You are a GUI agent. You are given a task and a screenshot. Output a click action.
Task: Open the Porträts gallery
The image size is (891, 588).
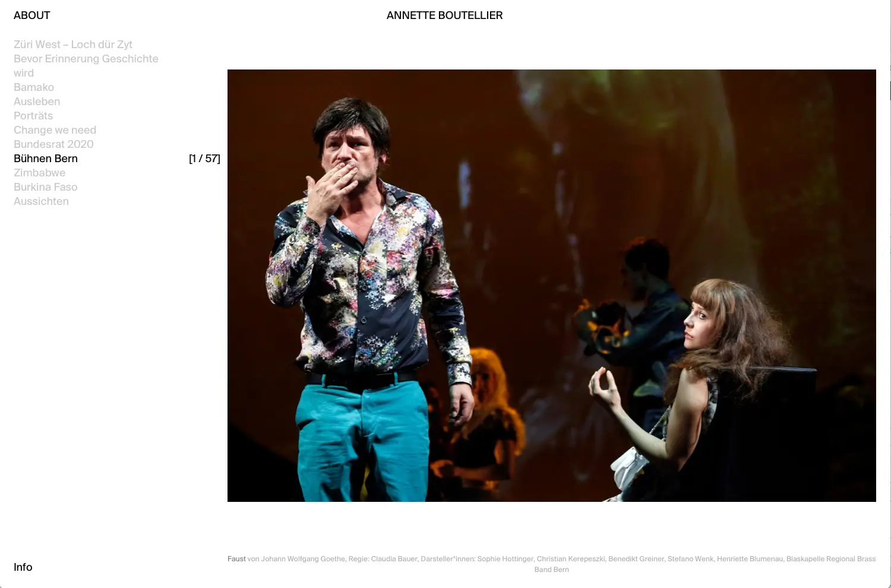[x=33, y=116]
